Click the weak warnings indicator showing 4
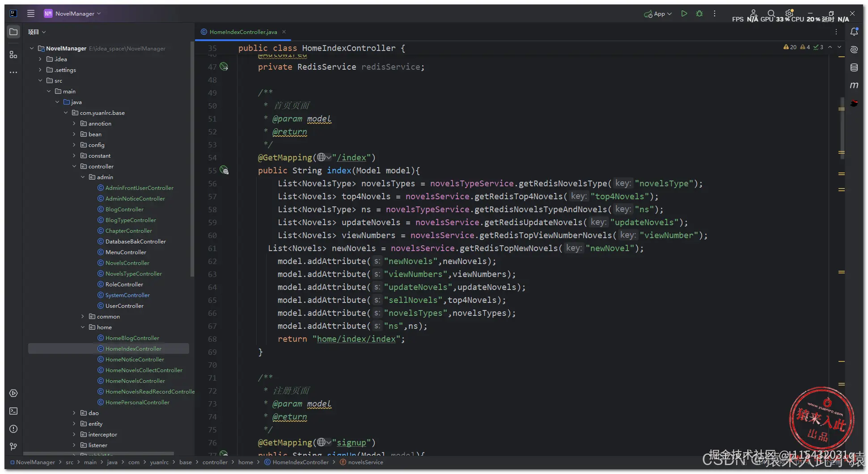Screen dimensions: 868x474 (805, 47)
